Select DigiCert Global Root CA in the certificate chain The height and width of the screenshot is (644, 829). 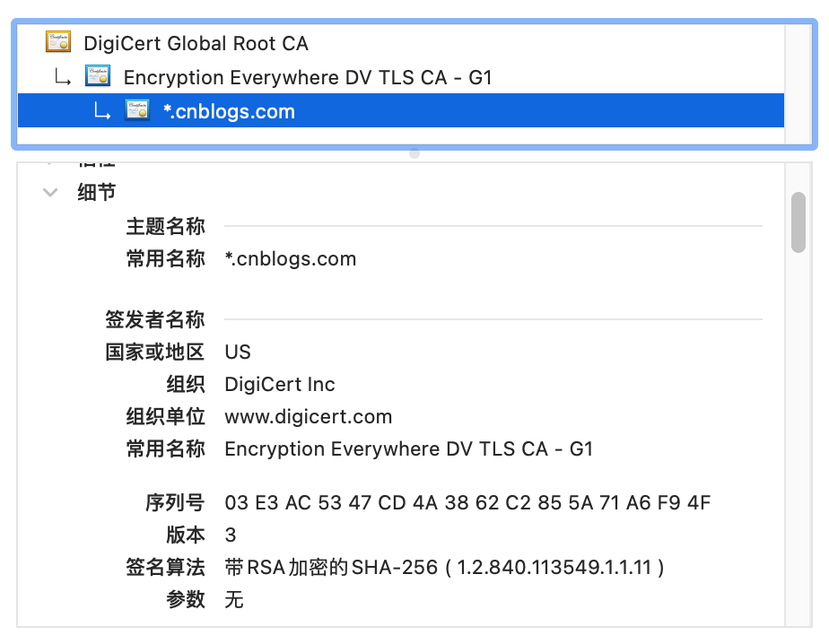click(196, 43)
